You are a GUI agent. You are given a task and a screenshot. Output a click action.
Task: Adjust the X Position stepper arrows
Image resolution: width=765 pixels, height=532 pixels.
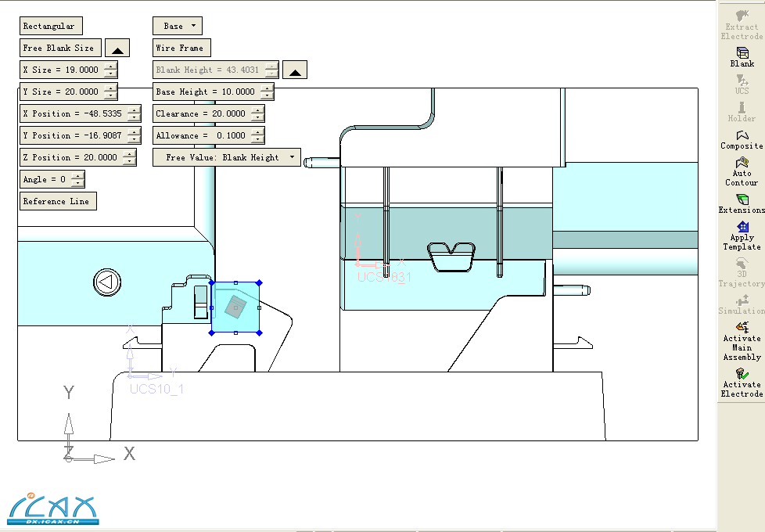tap(134, 113)
